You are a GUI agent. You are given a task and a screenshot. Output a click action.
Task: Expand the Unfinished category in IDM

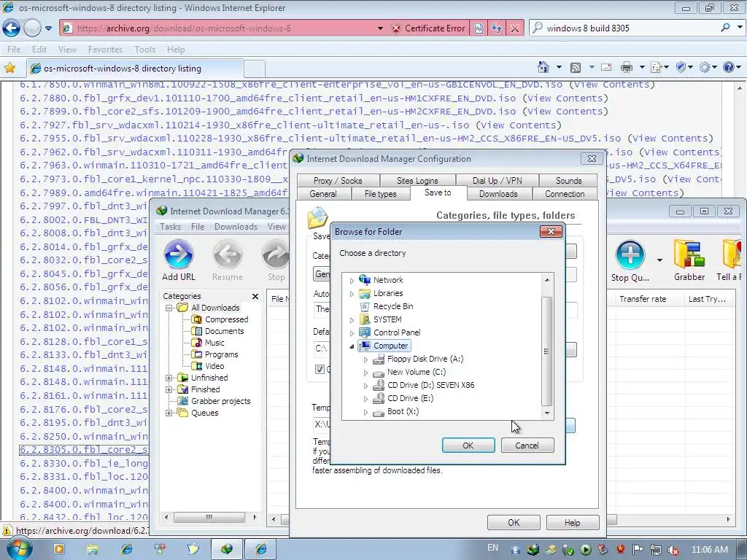point(169,378)
